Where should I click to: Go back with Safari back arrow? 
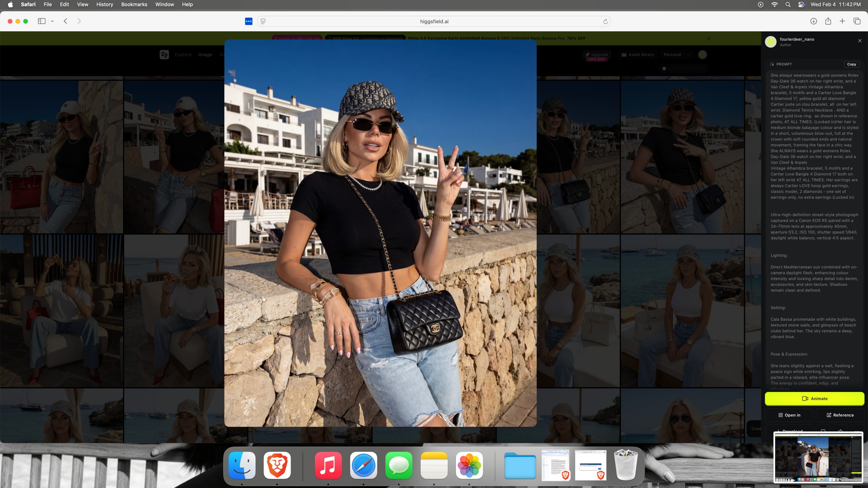[66, 21]
